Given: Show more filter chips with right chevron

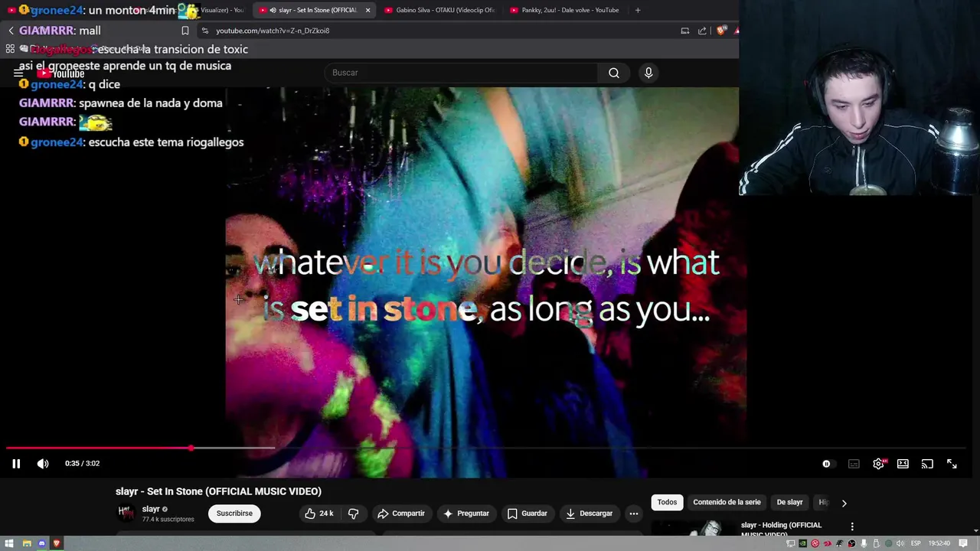Looking at the screenshot, I should (x=844, y=503).
